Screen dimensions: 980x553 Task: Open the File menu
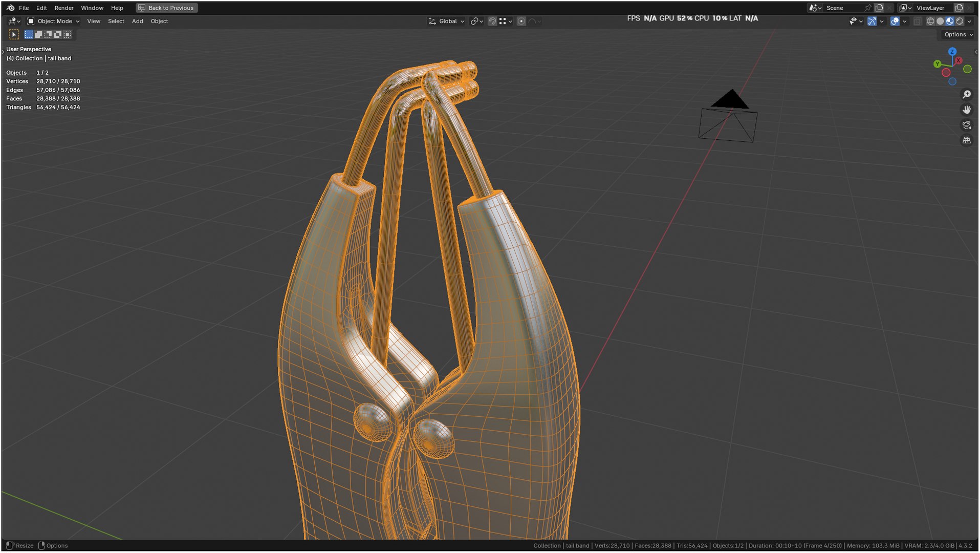[24, 8]
